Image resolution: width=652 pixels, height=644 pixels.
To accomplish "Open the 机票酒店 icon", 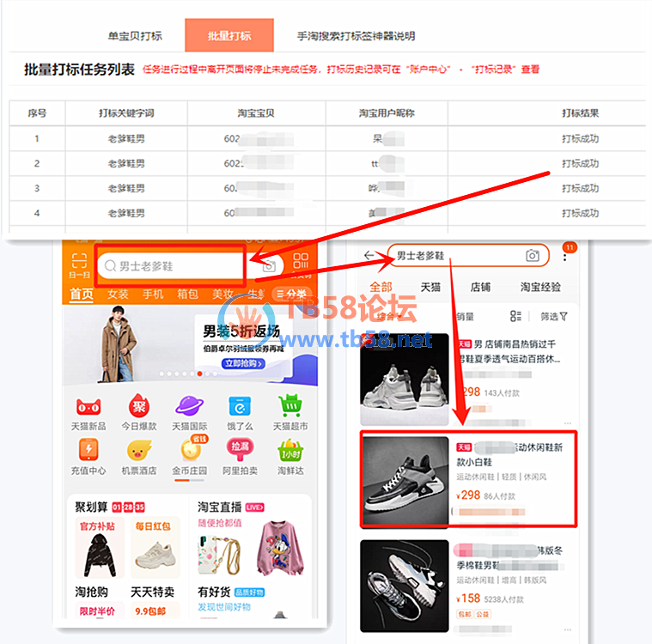I will [x=138, y=452].
